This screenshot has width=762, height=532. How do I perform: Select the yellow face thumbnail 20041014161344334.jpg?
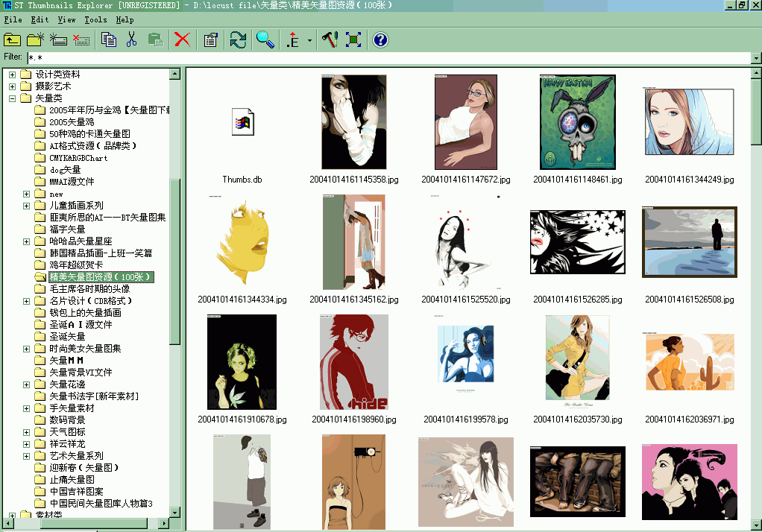[x=242, y=242]
